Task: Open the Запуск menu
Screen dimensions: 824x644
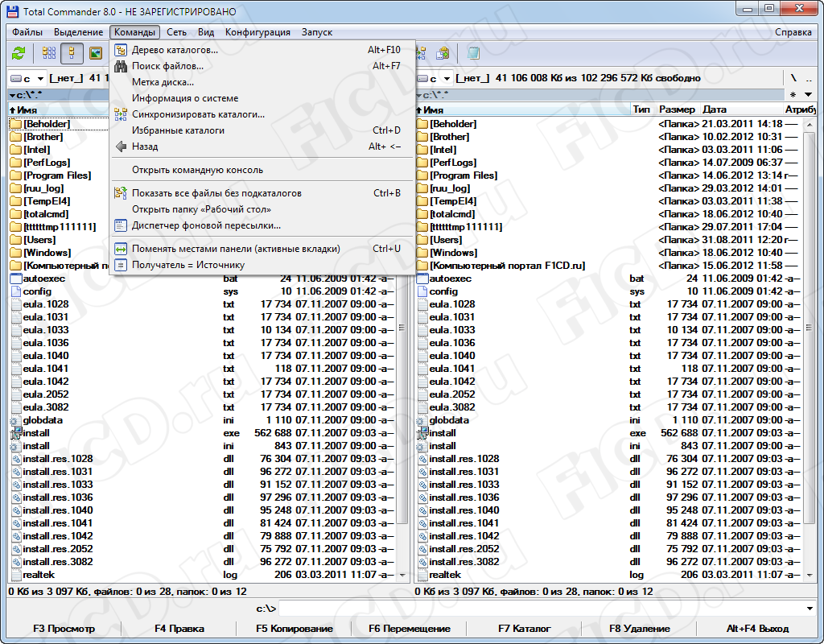Action: click(317, 32)
